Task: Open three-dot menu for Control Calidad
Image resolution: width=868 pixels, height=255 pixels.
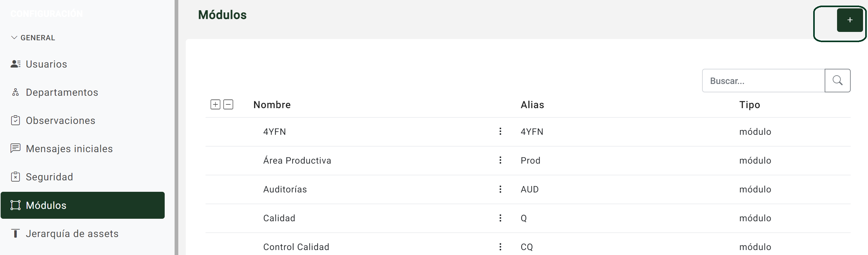Action: coord(500,247)
